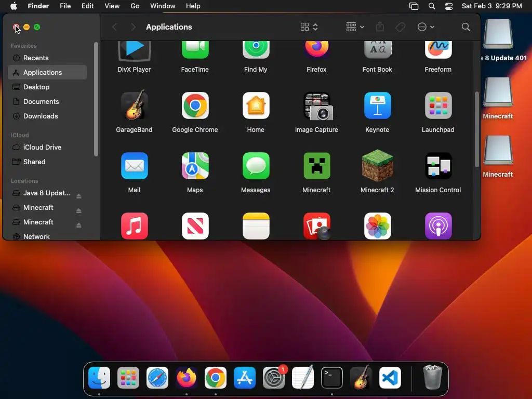
Task: Eject the first Minecraft volume in sidebar
Action: [x=79, y=211]
